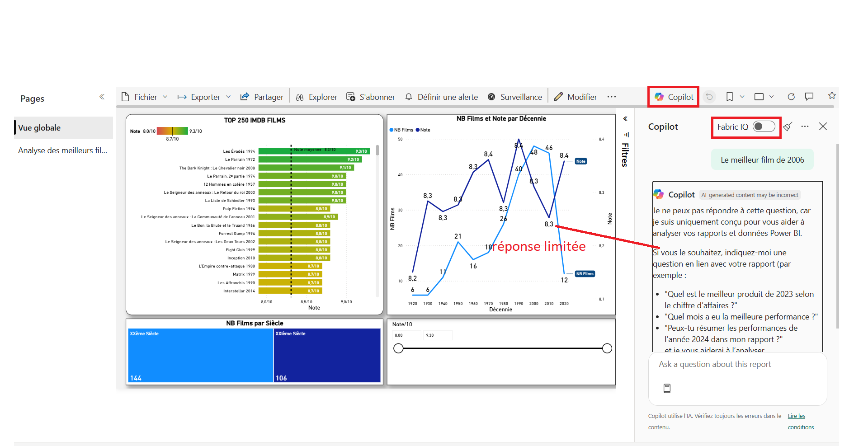This screenshot has height=446, width=868.
Task: Click S'abonner in the toolbar
Action: point(371,97)
